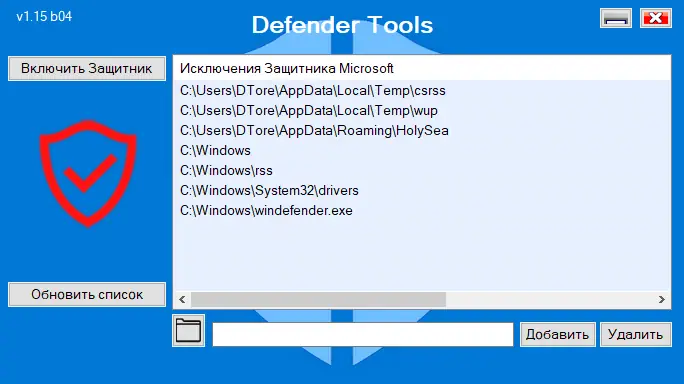Viewport: 684px width, 384px height.
Task: Click the Удалить button
Action: click(x=636, y=335)
